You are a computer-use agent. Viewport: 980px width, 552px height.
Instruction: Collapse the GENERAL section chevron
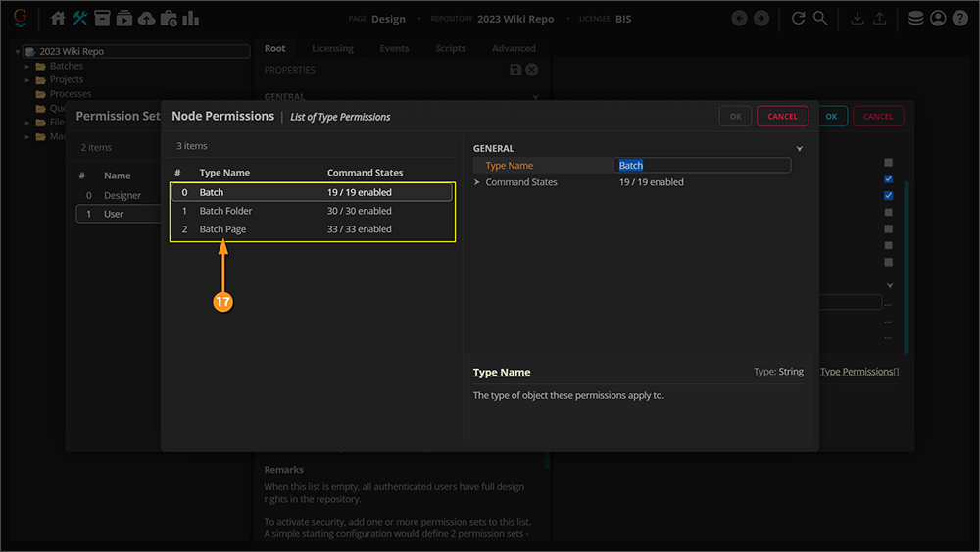coord(800,149)
